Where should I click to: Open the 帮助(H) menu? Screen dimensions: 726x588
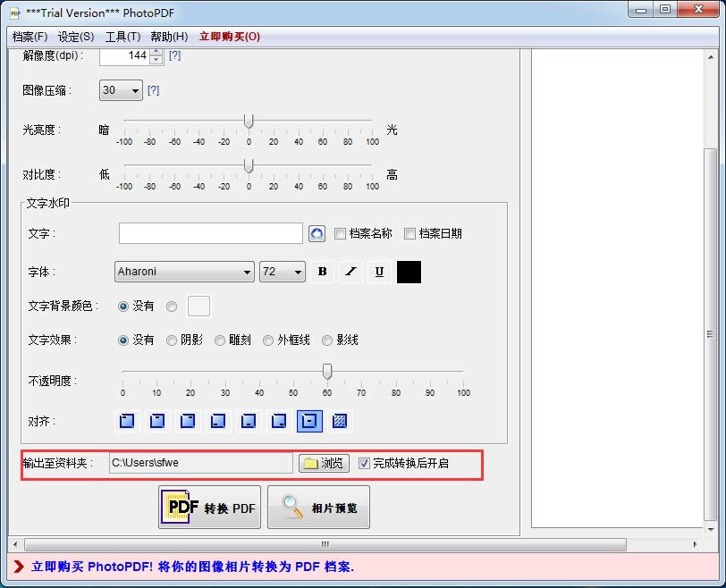click(169, 37)
